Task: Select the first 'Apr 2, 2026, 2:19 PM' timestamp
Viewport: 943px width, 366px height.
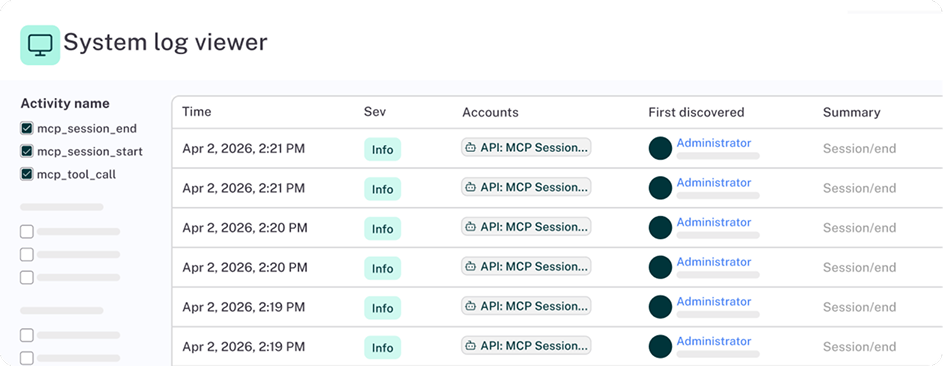Action: coord(244,307)
